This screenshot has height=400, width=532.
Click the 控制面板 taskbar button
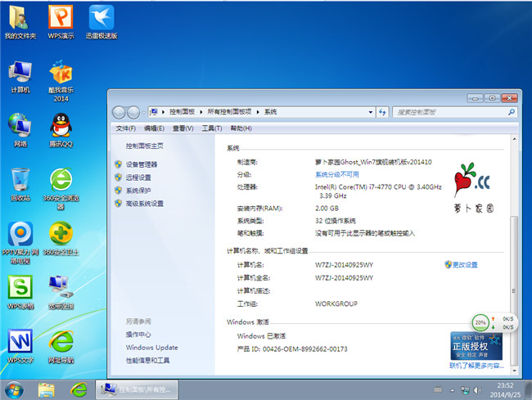(x=137, y=390)
